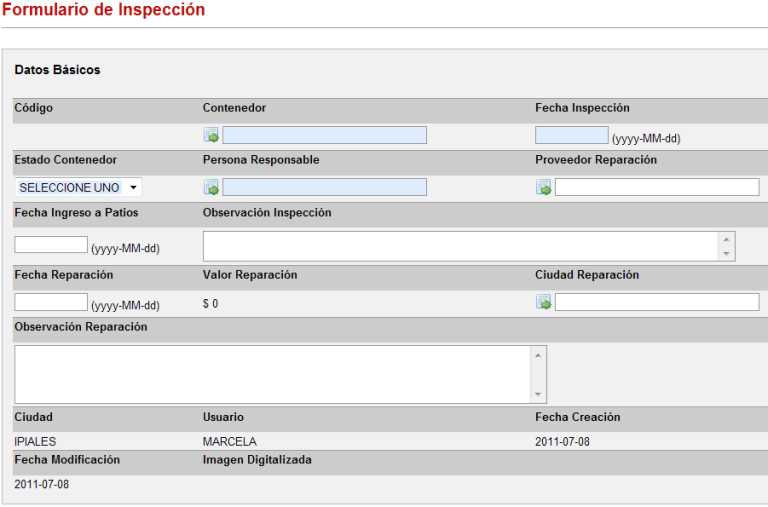The height and width of the screenshot is (507, 768).
Task: Click the Observación Inspección text area
Action: coord(460,246)
